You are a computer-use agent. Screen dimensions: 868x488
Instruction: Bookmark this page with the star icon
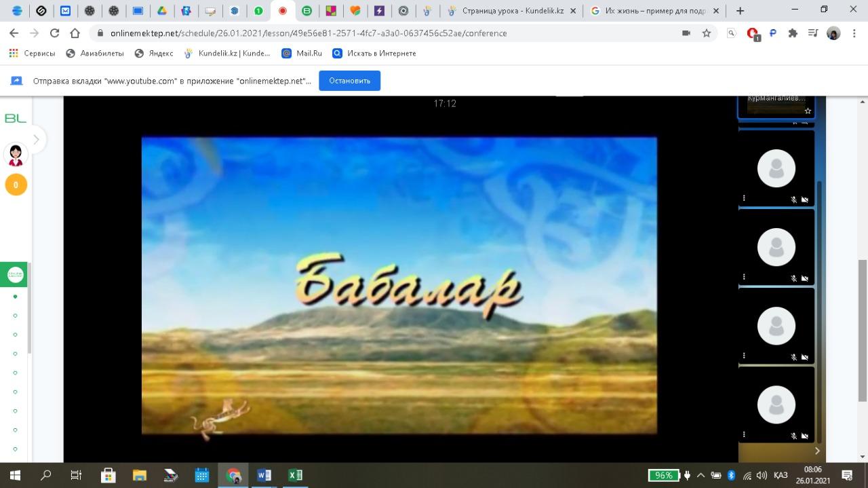point(706,33)
